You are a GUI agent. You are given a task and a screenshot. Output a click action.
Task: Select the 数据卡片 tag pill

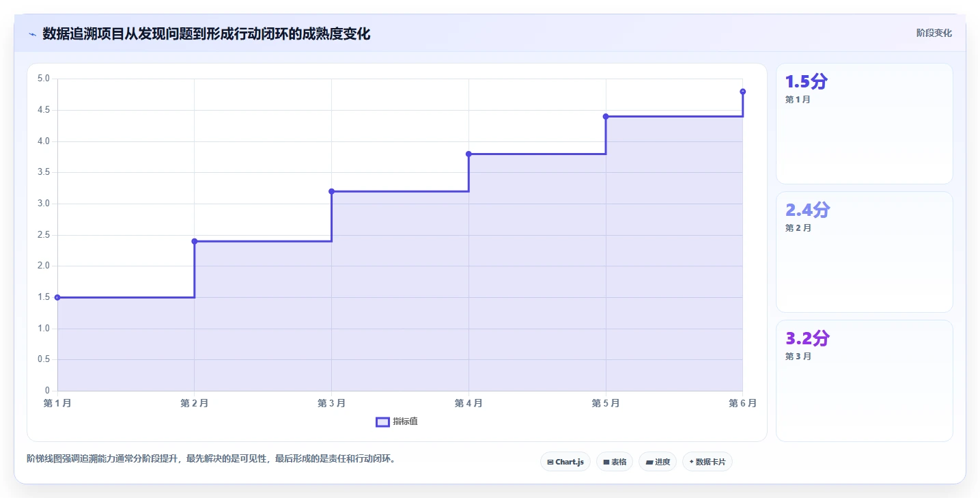[x=708, y=462]
